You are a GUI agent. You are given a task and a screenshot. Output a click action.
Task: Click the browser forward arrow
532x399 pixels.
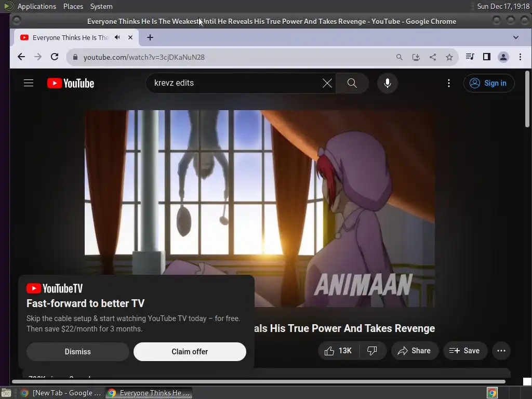[x=37, y=57]
